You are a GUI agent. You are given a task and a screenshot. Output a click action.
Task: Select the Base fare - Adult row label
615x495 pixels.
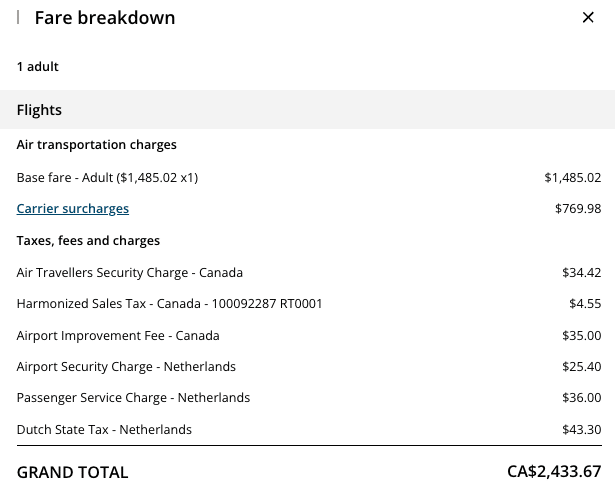coord(108,178)
